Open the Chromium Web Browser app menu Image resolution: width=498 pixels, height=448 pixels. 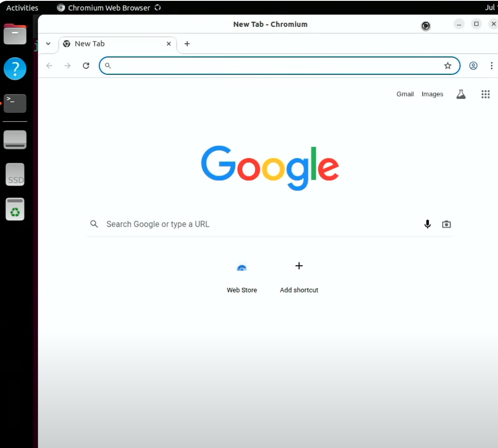[x=109, y=8]
